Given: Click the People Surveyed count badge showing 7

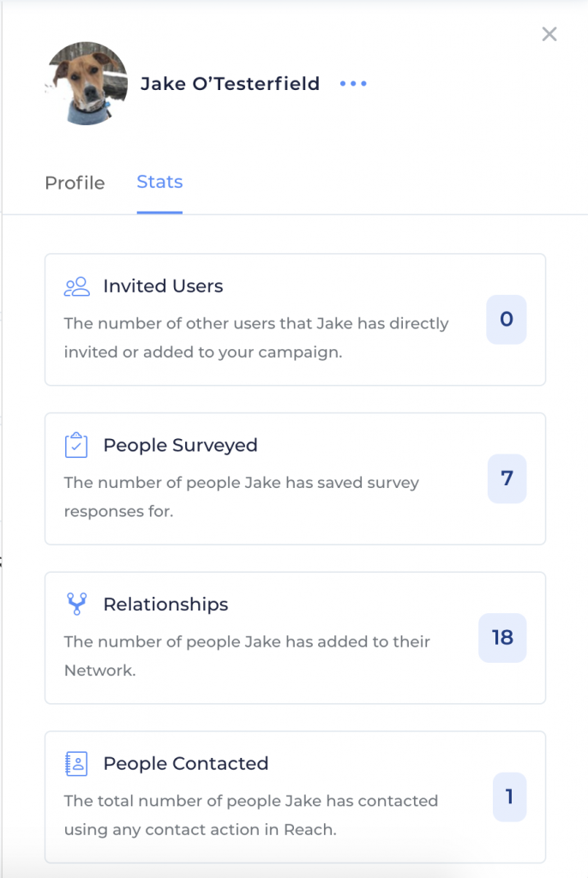Looking at the screenshot, I should coord(507,478).
